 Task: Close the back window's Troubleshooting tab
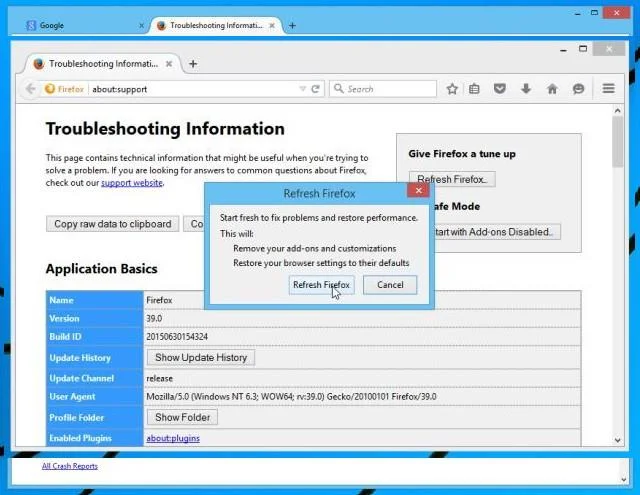click(x=272, y=25)
